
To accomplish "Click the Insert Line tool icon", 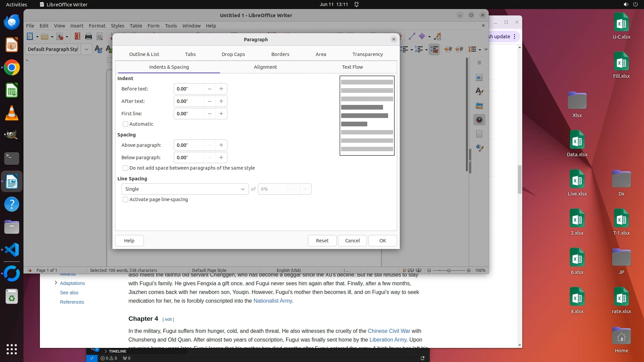I will pos(412,37).
